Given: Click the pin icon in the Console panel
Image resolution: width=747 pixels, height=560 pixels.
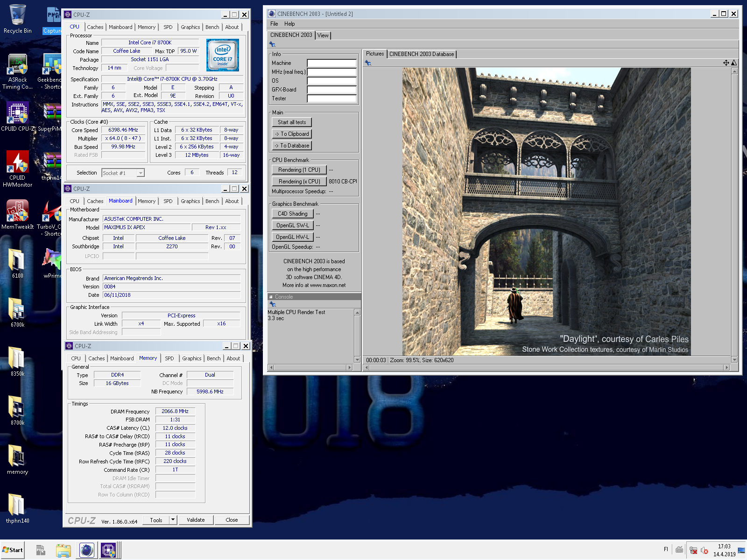Looking at the screenshot, I should pyautogui.click(x=273, y=304).
